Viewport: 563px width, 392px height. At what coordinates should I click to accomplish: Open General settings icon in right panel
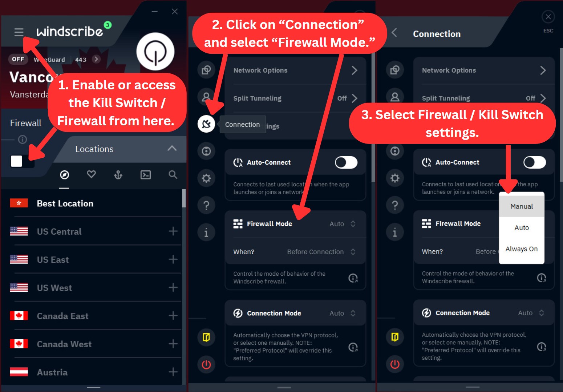(x=395, y=70)
